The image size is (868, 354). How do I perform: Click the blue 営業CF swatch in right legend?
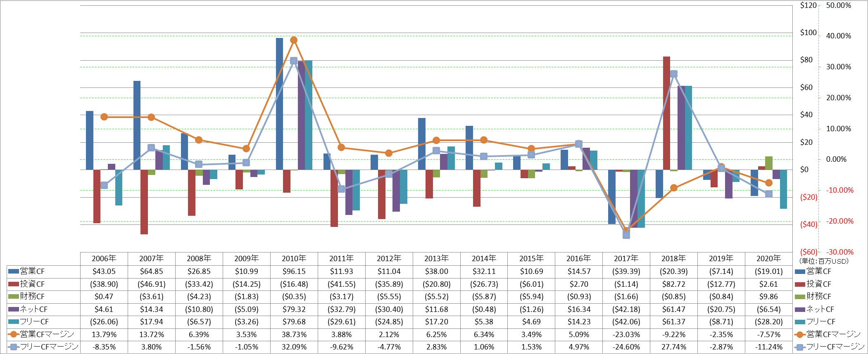coord(800,271)
